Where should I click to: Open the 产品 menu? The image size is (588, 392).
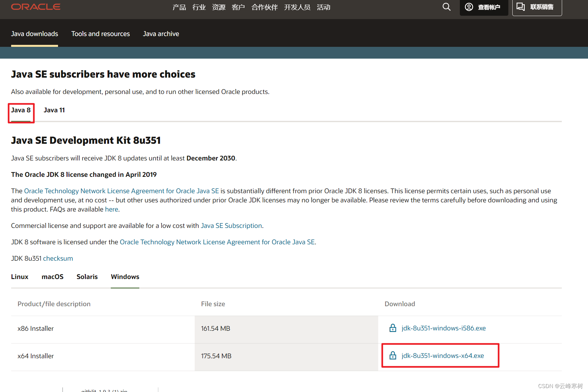[179, 7]
